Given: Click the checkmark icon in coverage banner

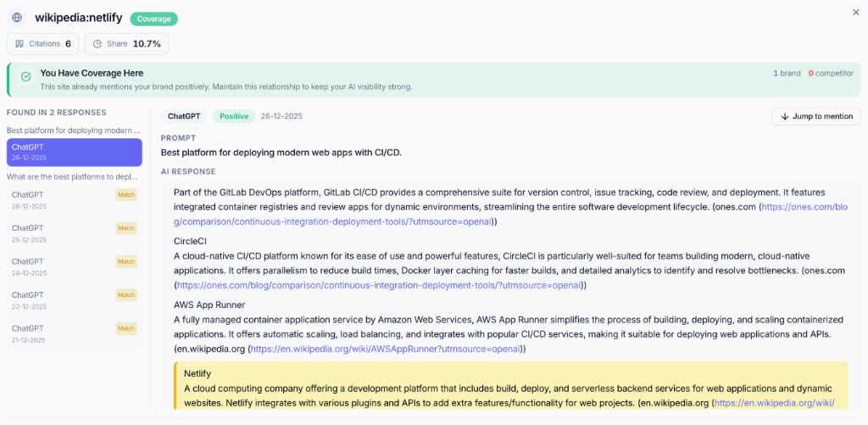Looking at the screenshot, I should [25, 77].
